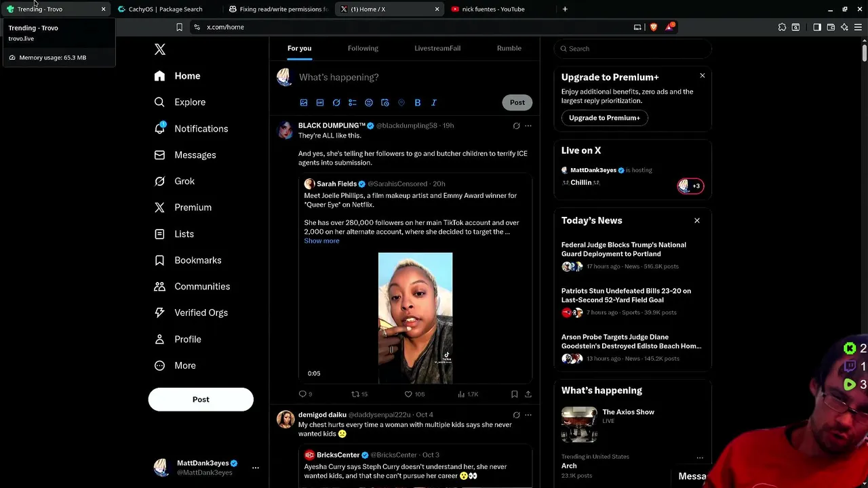Apply bold formatting in composer
Screen dimensions: 868x488
point(418,102)
